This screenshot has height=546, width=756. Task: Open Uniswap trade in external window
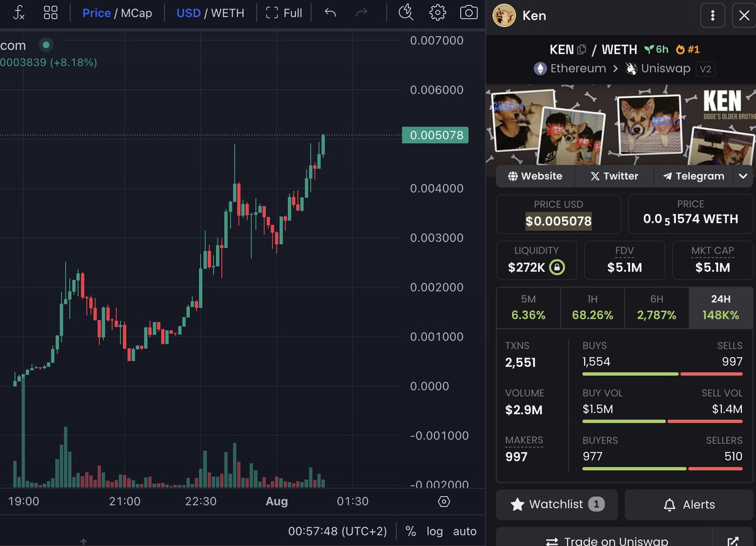733,542
